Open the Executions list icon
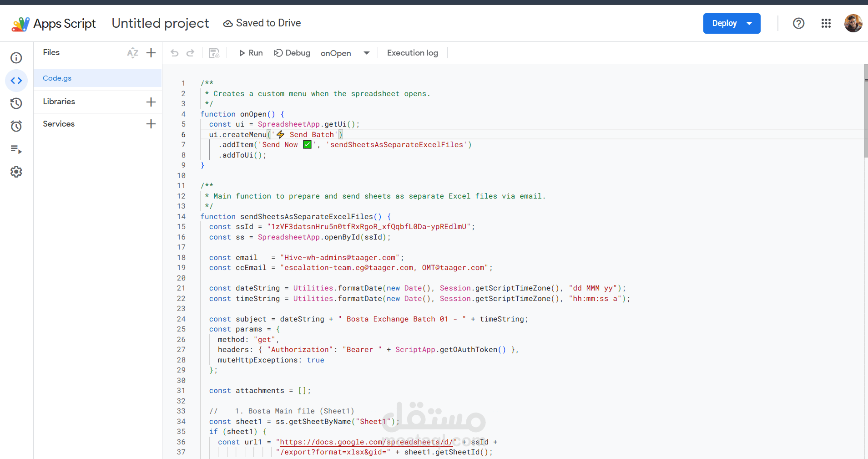The width and height of the screenshot is (868, 459). pos(16,149)
